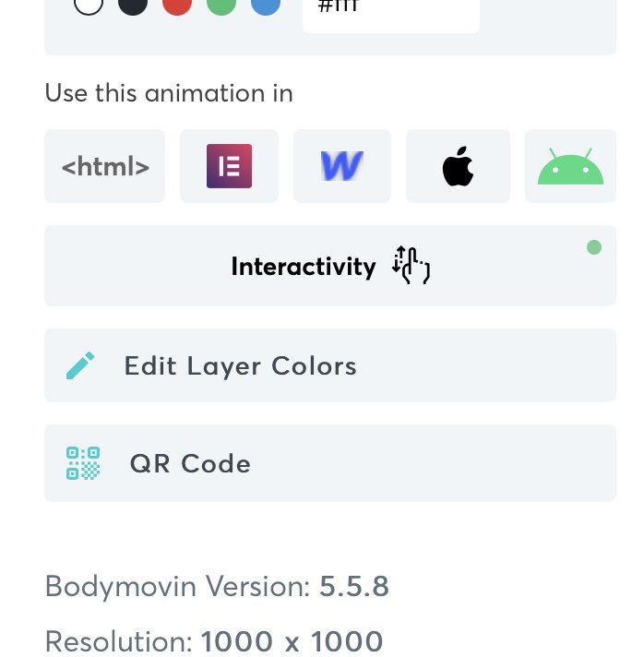Open the html embed option
This screenshot has width=644, height=657.
tap(105, 166)
